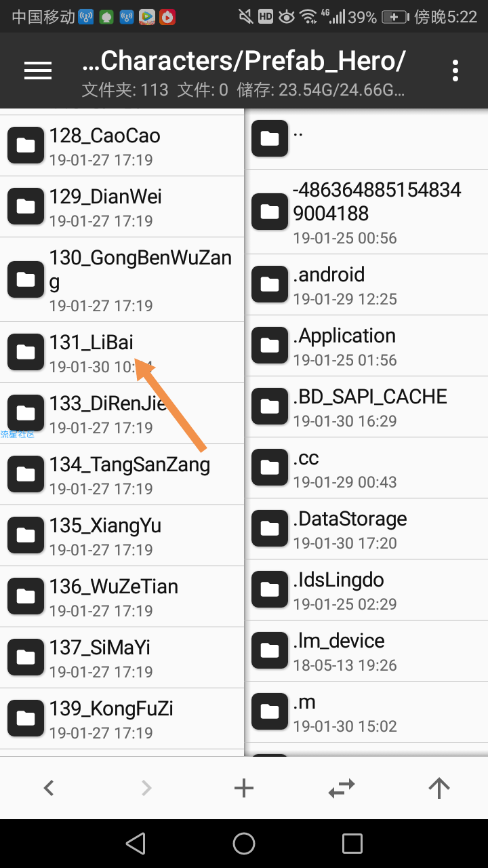Tap the back arrow in the bottom toolbar
488x868 pixels.
coord(49,787)
